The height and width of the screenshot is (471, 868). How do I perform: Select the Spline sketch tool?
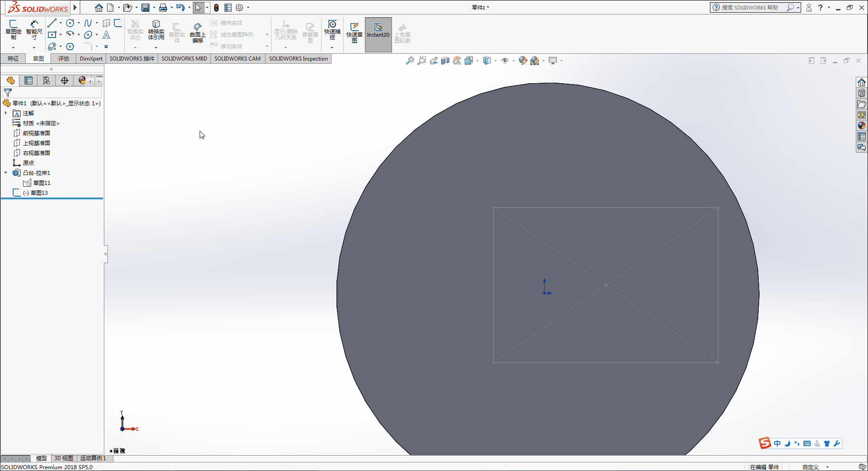pyautogui.click(x=88, y=23)
